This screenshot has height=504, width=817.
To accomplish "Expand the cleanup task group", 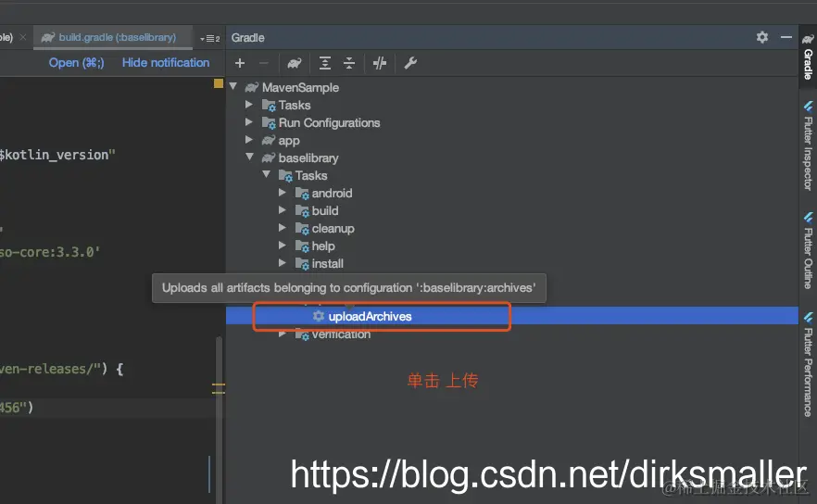I will point(283,228).
